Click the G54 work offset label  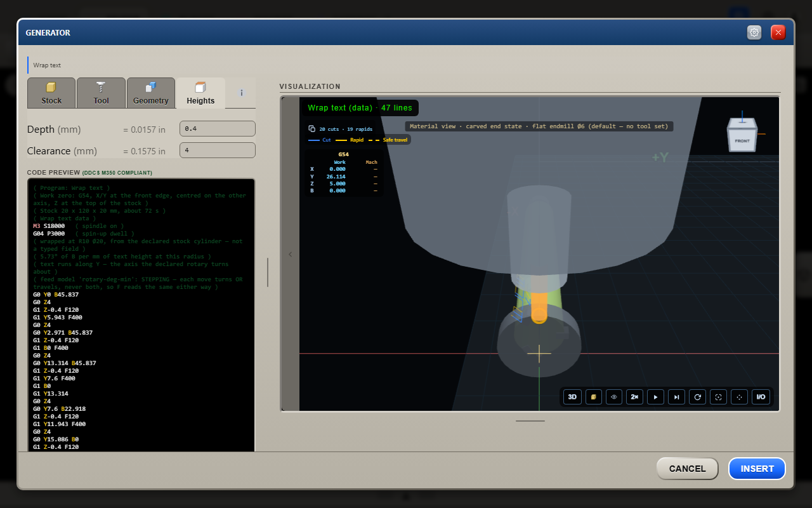[x=344, y=154]
